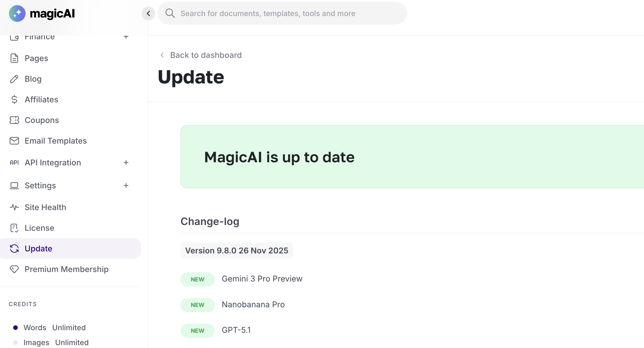The width and height of the screenshot is (644, 348).
Task: Open the Pages document icon
Action: point(14,58)
